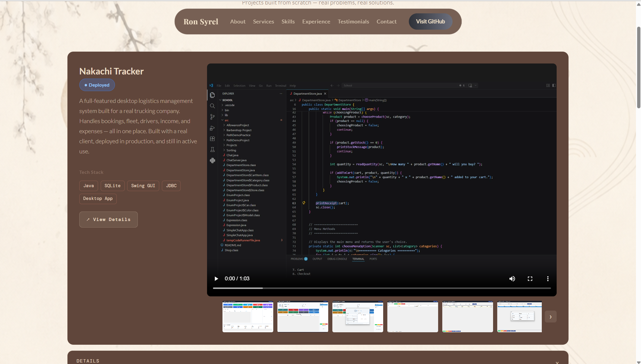Seek along the video progress bar
This screenshot has height=364, width=641.
382,288
